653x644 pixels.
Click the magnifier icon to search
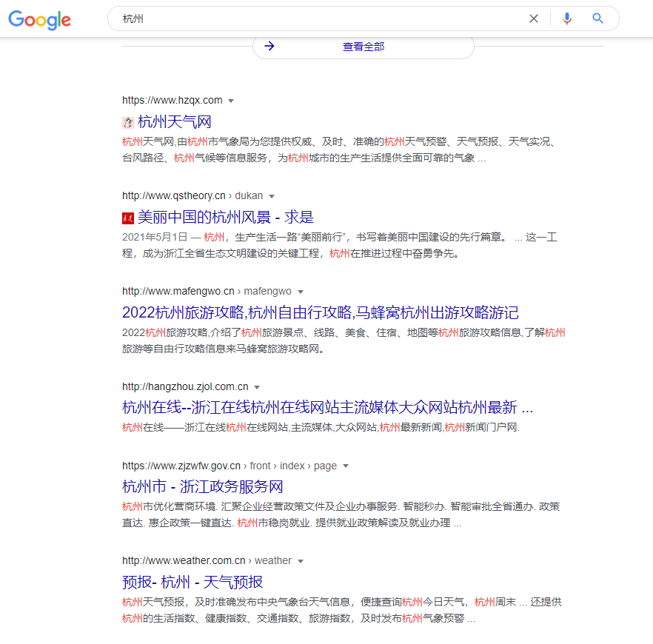pos(597,19)
